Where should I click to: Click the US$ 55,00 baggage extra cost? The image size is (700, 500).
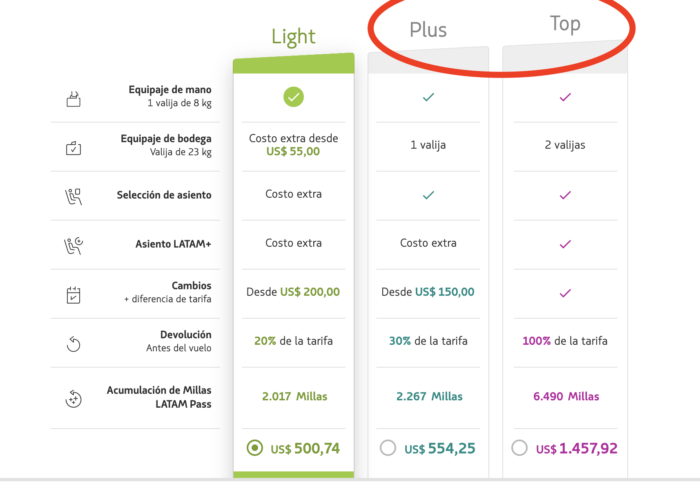coord(293,151)
